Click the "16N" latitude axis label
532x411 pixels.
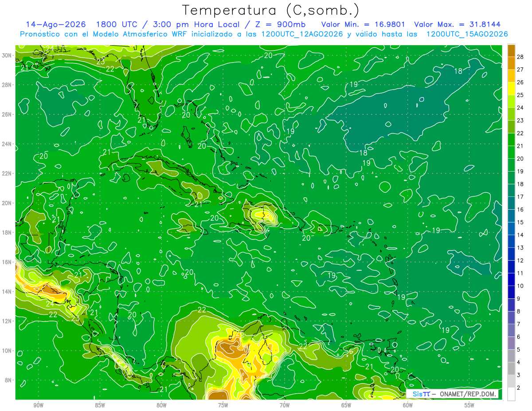pos(7,262)
